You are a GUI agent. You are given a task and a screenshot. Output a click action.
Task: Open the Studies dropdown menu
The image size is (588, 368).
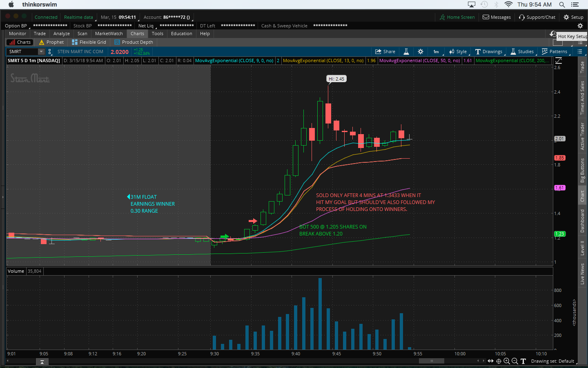click(522, 52)
